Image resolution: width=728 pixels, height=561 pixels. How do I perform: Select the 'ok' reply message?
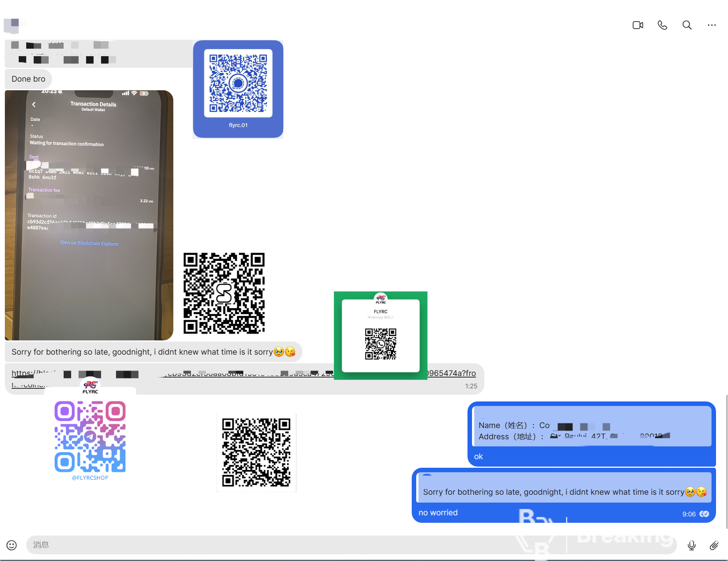click(x=478, y=457)
